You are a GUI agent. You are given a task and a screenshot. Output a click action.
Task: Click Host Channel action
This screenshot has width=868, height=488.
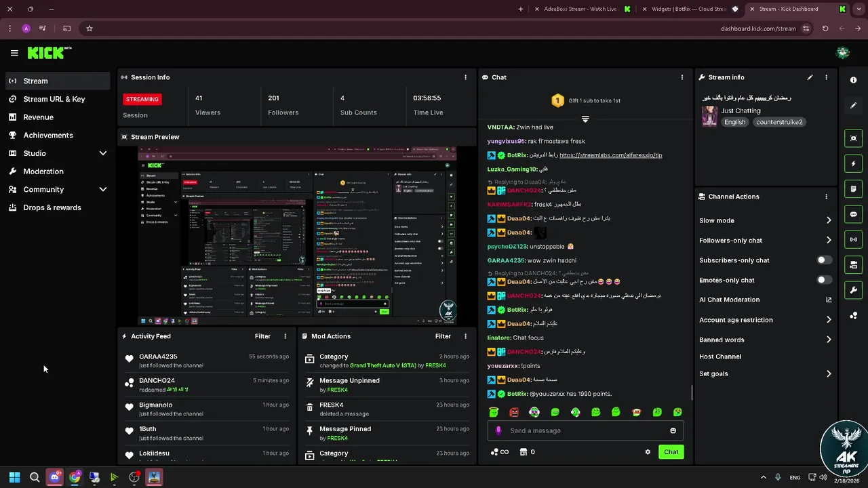tap(720, 357)
